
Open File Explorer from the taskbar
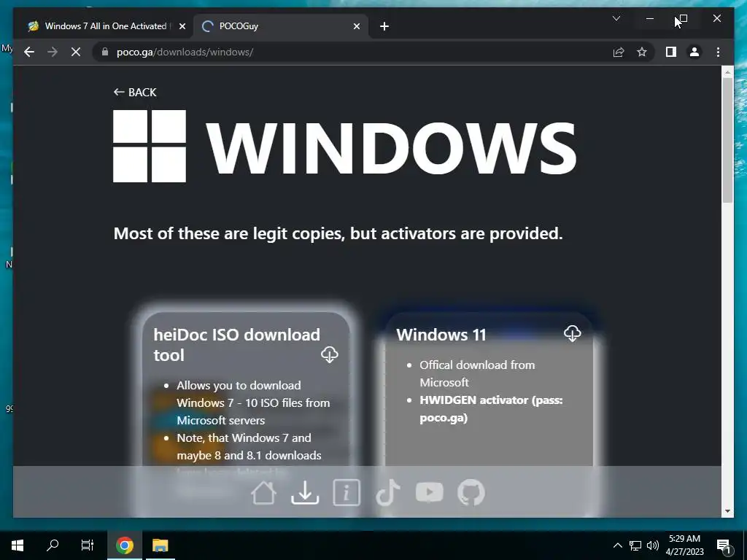160,545
